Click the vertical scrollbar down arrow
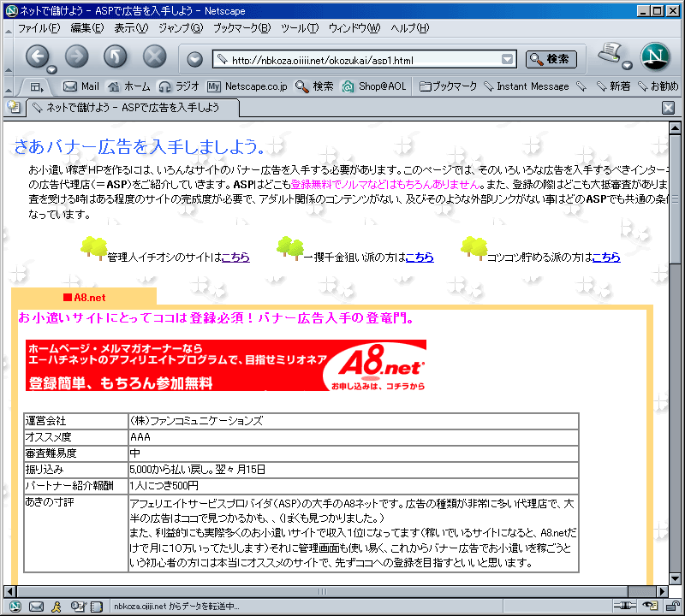The image size is (685, 616). click(675, 579)
